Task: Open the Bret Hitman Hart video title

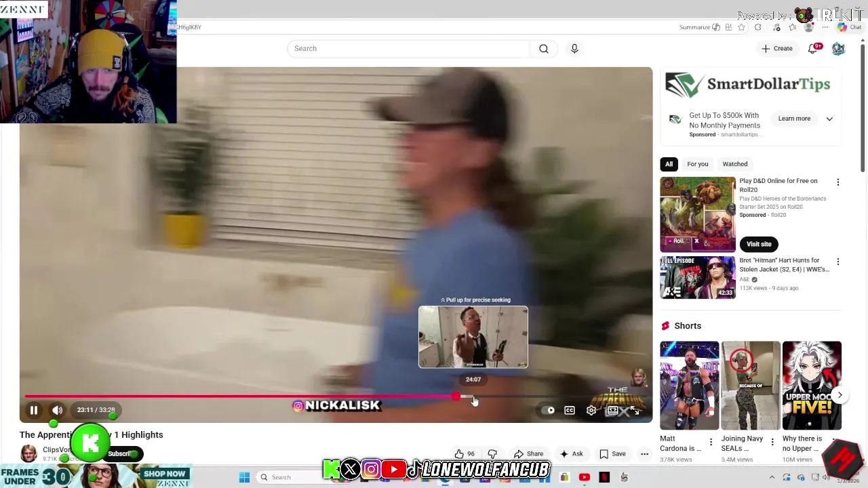Action: pos(784,265)
